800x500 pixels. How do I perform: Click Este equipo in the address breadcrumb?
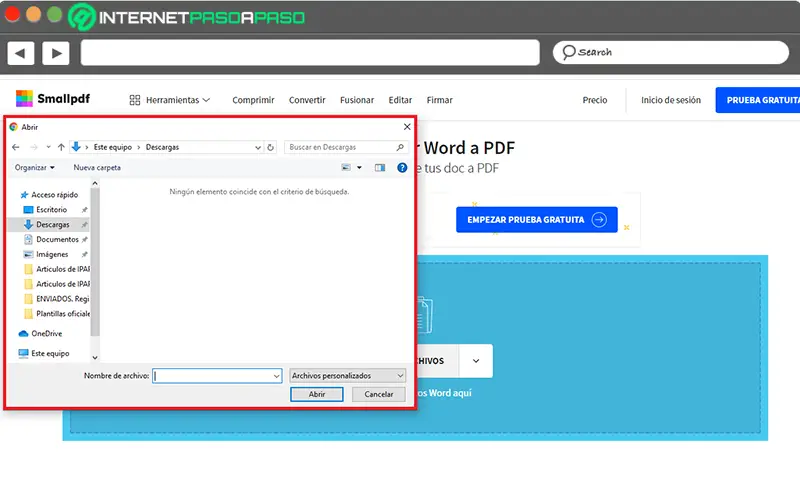click(113, 147)
